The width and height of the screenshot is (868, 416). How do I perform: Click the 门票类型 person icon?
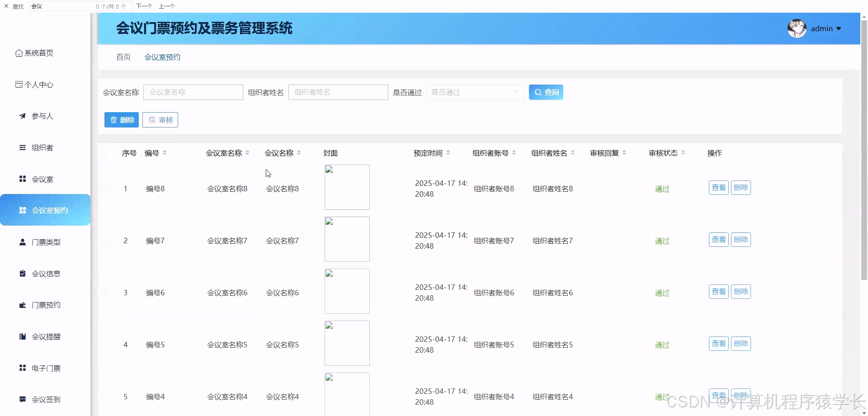tap(22, 242)
